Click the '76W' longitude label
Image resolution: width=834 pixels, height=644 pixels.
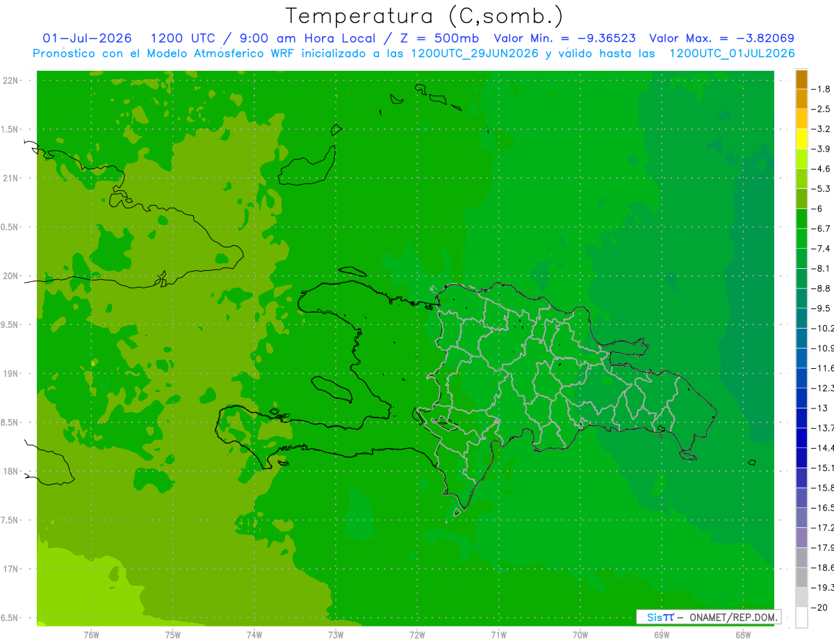(91, 635)
